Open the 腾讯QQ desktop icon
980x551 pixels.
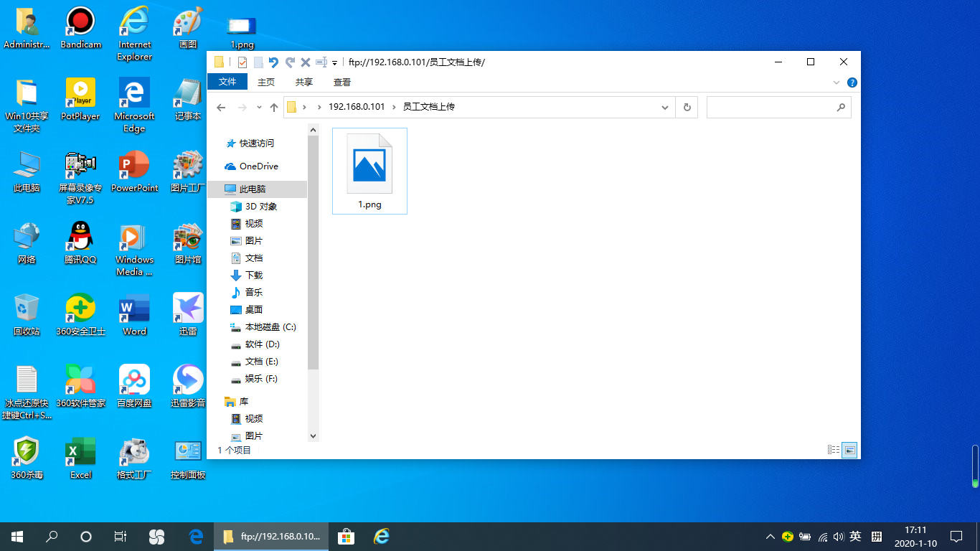pyautogui.click(x=80, y=243)
